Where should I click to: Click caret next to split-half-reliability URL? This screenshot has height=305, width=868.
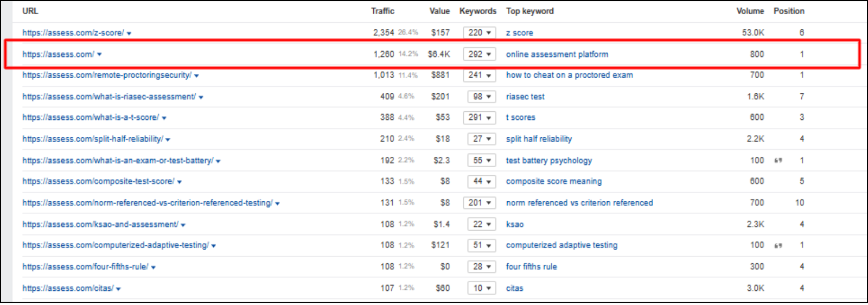coord(168,140)
